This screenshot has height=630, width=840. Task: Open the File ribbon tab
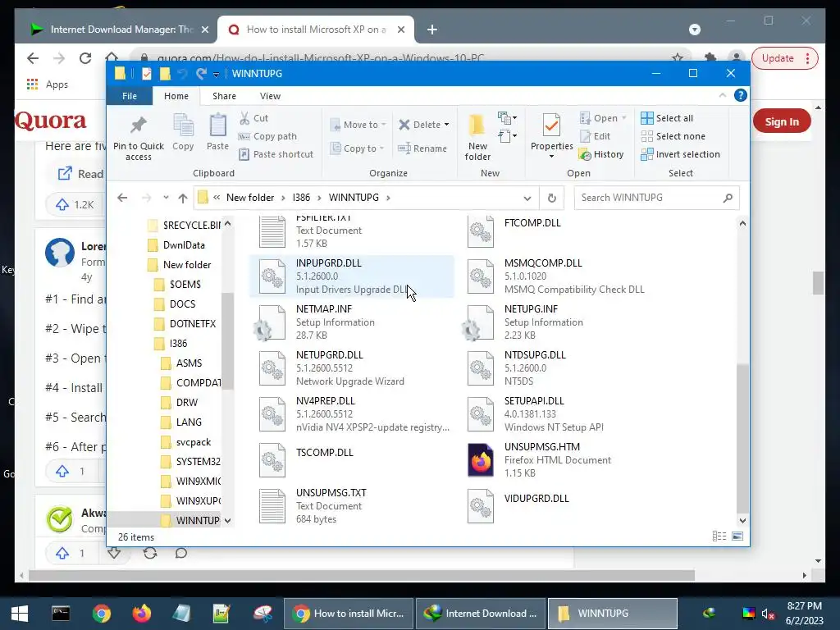[x=129, y=96]
